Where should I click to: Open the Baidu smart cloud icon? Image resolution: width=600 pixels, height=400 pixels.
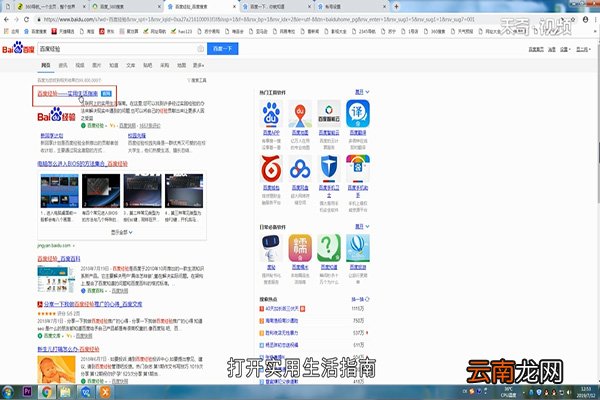[329, 114]
